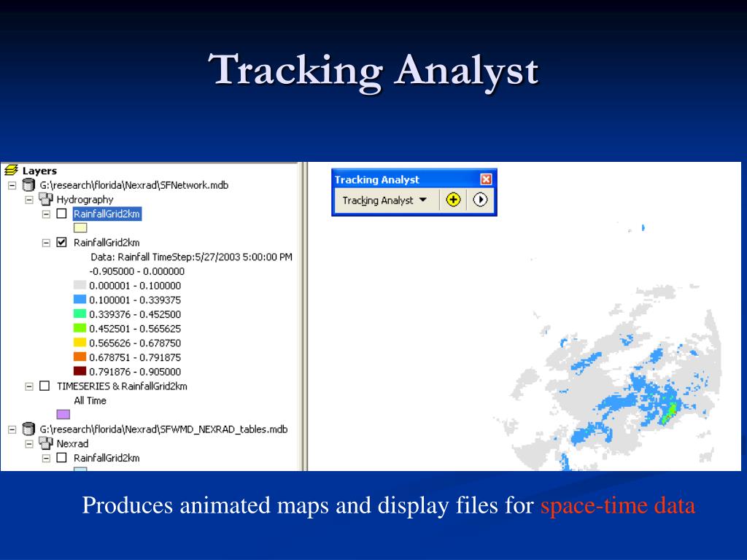Click the SFWMD_NEXRAD_tables.mdb database cylinder icon

28,429
